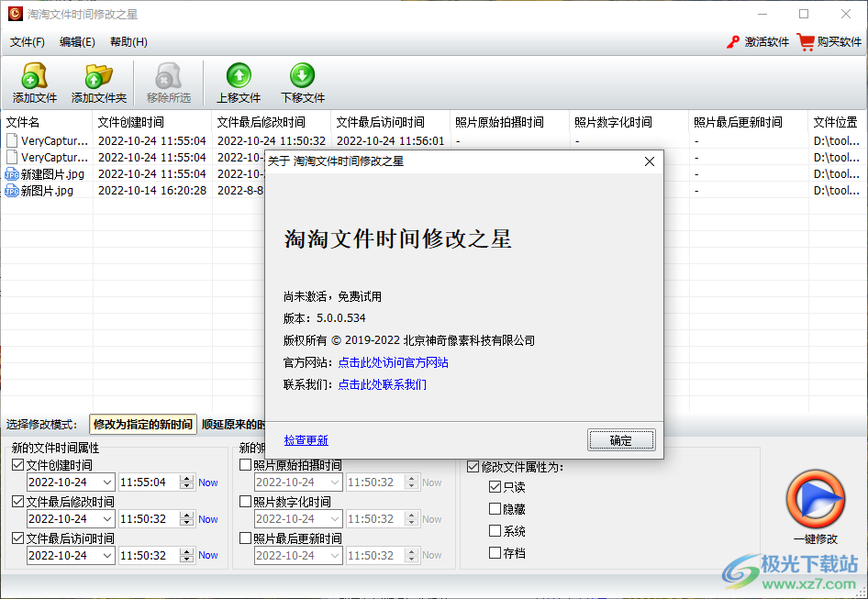Open 文件创建时间 date dropdown

click(107, 483)
